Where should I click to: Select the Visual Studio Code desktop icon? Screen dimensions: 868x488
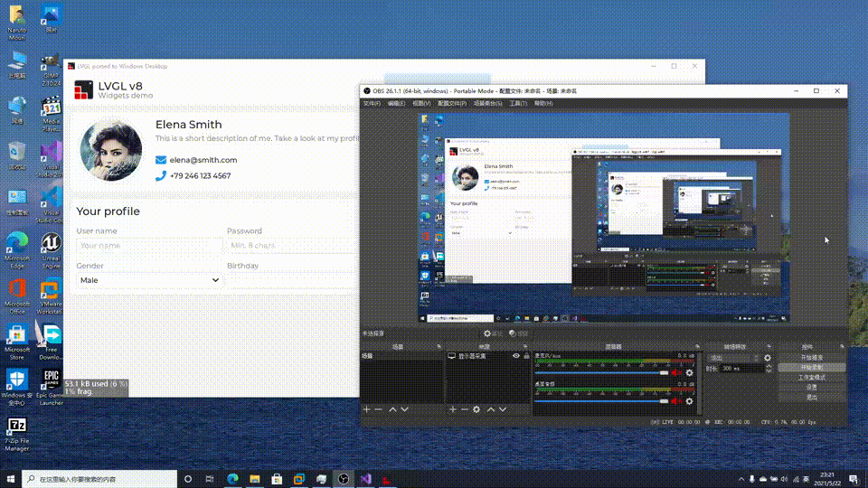(51, 205)
